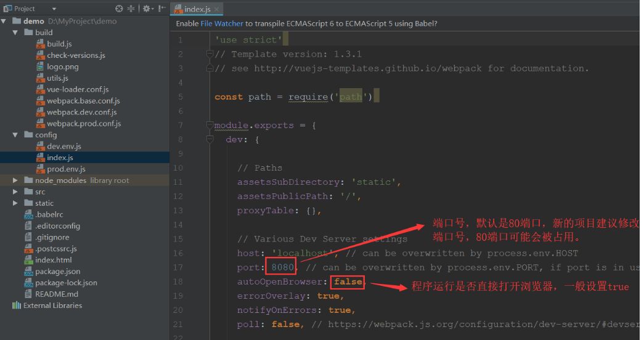
Task: Click require('path') on line 5
Action: pyautogui.click(x=330, y=97)
